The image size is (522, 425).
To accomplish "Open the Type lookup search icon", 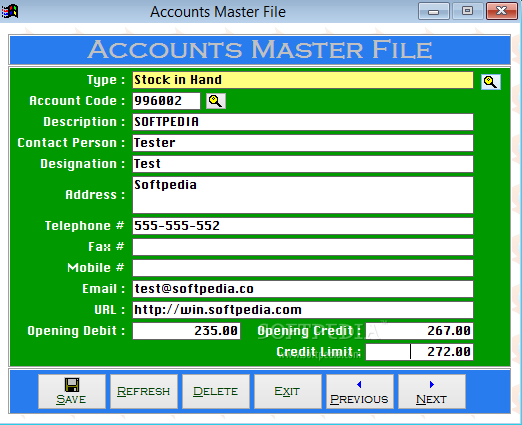I will coord(491,82).
